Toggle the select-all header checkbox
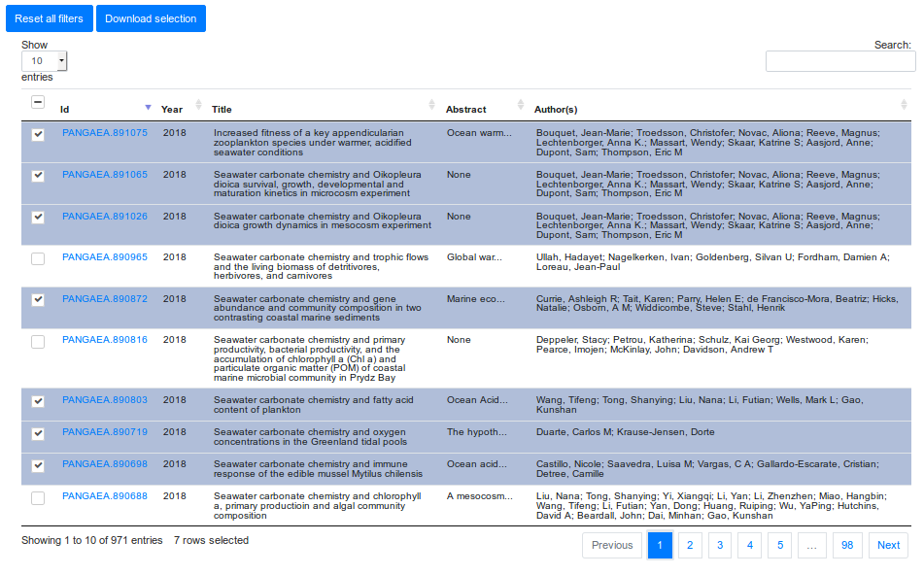 [38, 102]
